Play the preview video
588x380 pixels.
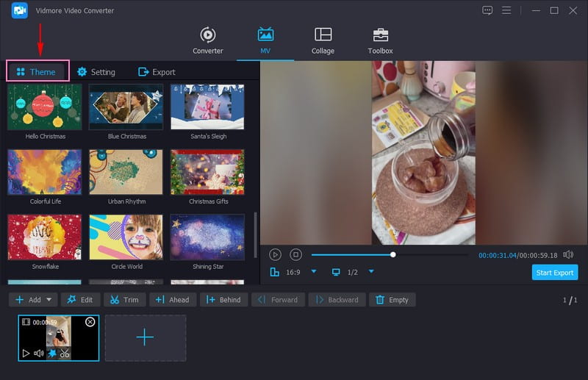[275, 254]
